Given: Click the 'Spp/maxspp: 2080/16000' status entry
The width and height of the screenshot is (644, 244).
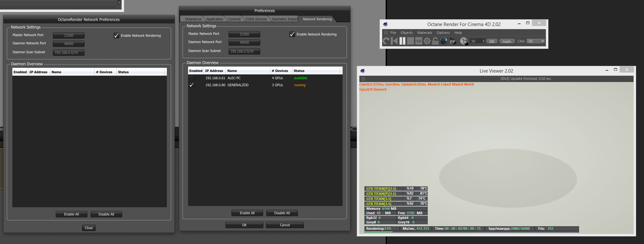Looking at the screenshot, I should point(509,228).
